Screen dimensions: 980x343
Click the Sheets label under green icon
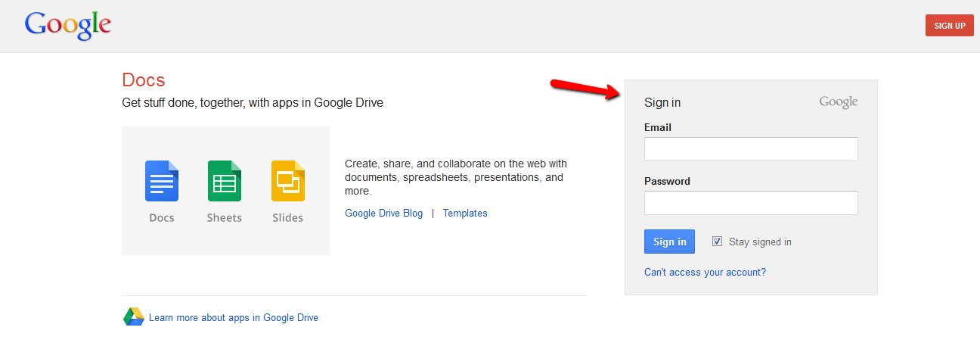pos(225,218)
